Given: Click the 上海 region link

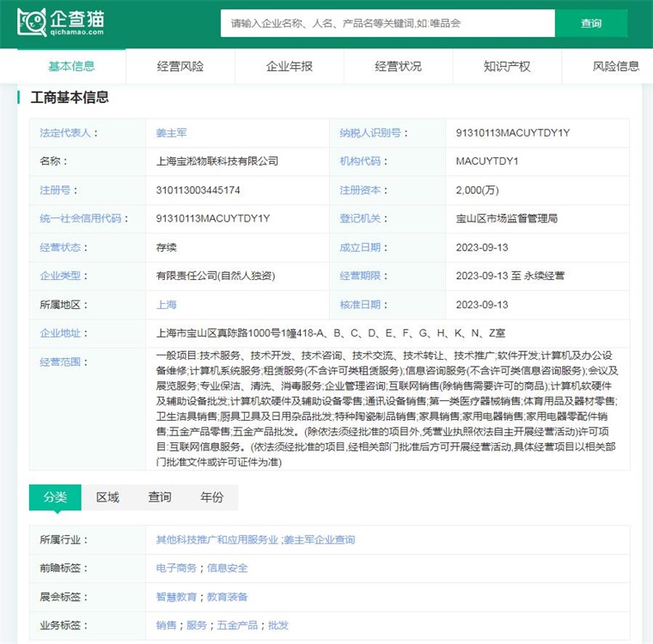Looking at the screenshot, I should click(x=166, y=305).
